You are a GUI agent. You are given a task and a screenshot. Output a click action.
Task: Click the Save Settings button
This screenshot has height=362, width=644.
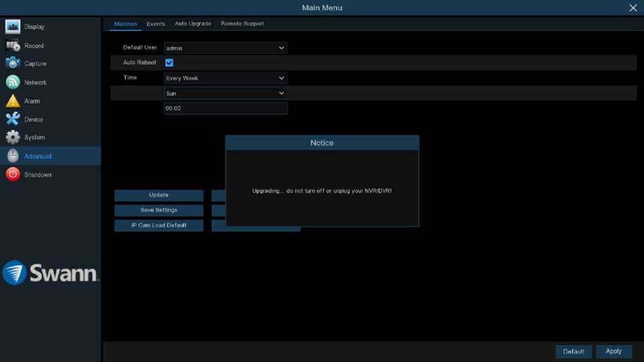click(158, 210)
